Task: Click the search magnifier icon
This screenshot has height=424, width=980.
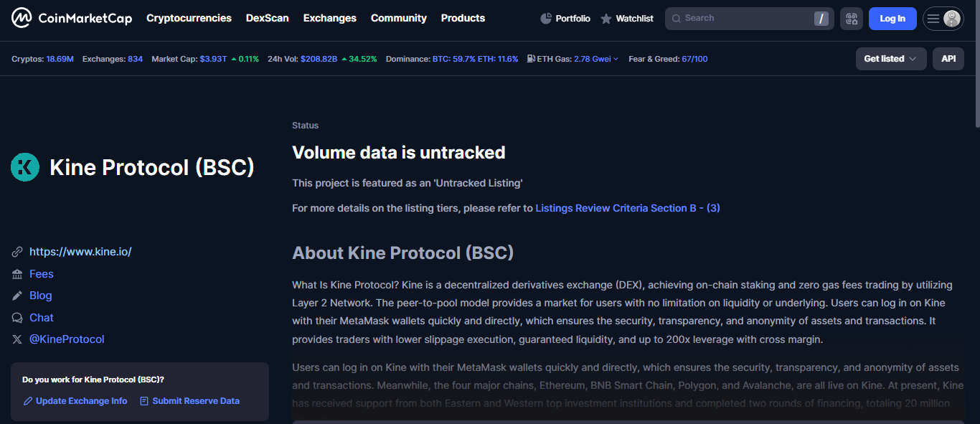Action: (676, 19)
